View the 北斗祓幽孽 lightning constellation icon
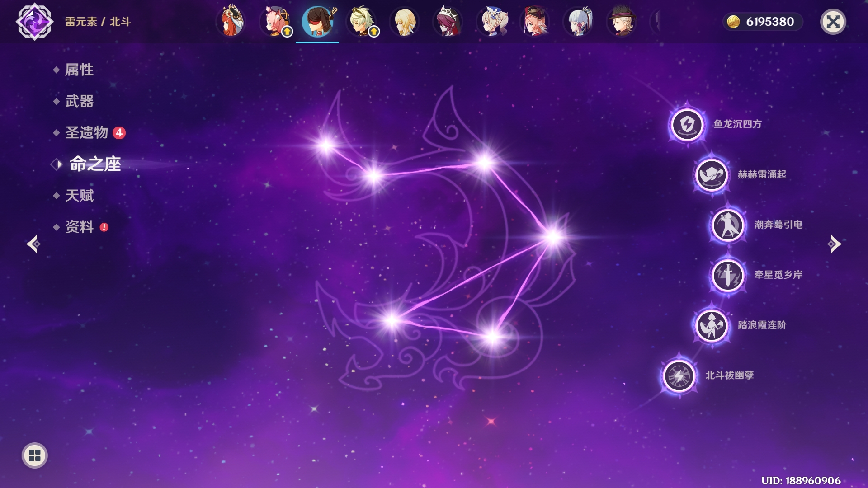868x488 pixels. [x=679, y=375]
